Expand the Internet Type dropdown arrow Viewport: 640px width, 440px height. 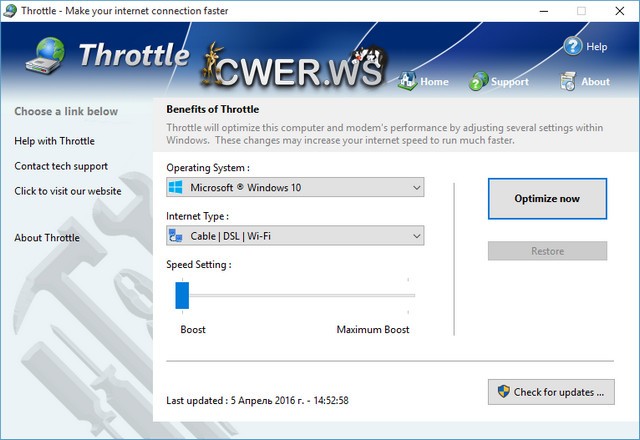pyautogui.click(x=415, y=236)
